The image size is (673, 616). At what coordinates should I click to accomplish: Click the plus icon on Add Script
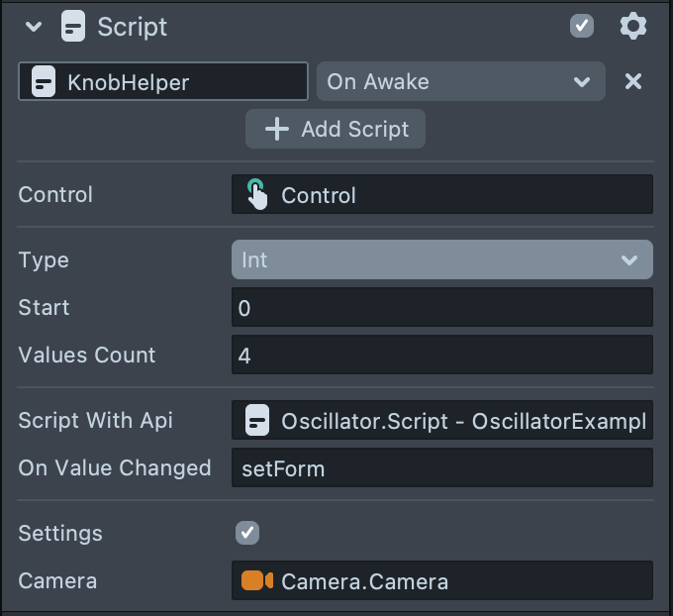[x=277, y=130]
